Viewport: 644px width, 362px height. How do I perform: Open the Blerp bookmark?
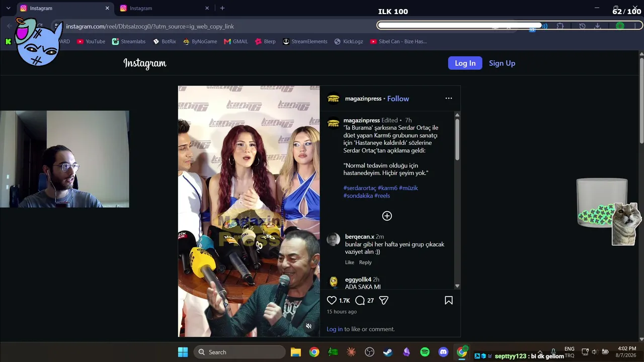tap(265, 42)
